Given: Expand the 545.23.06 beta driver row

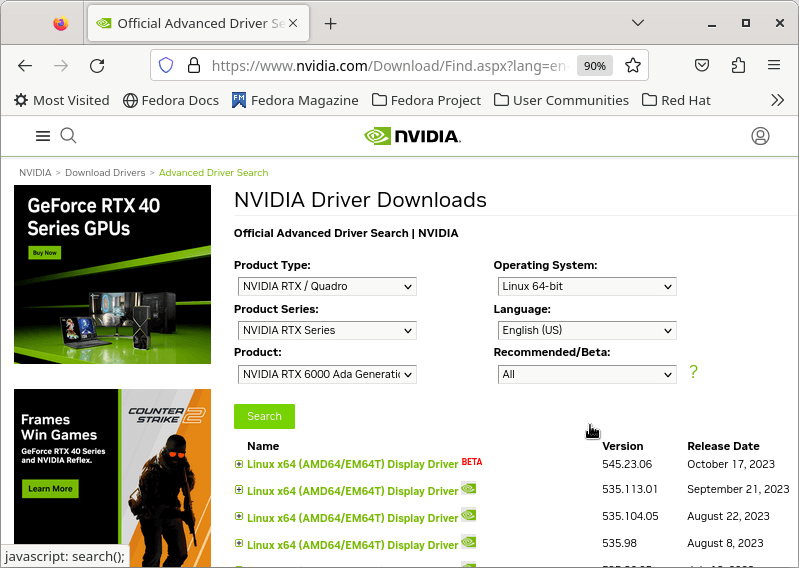Looking at the screenshot, I should coord(238,464).
